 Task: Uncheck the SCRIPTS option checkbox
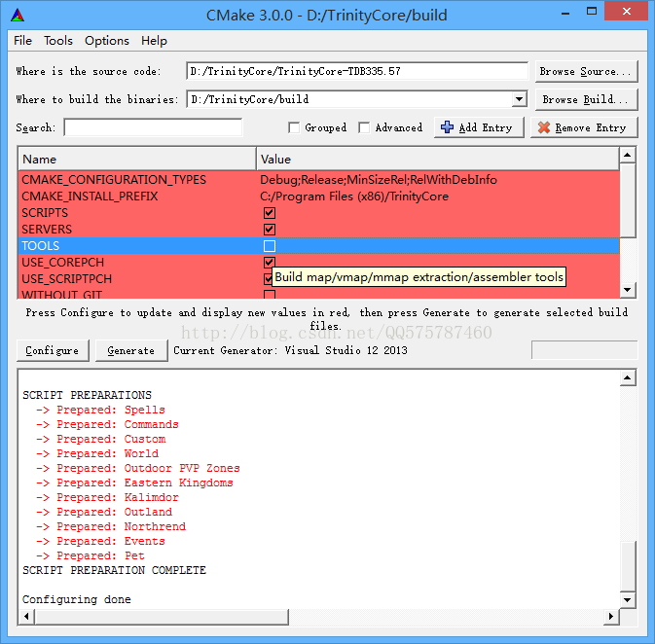(270, 213)
